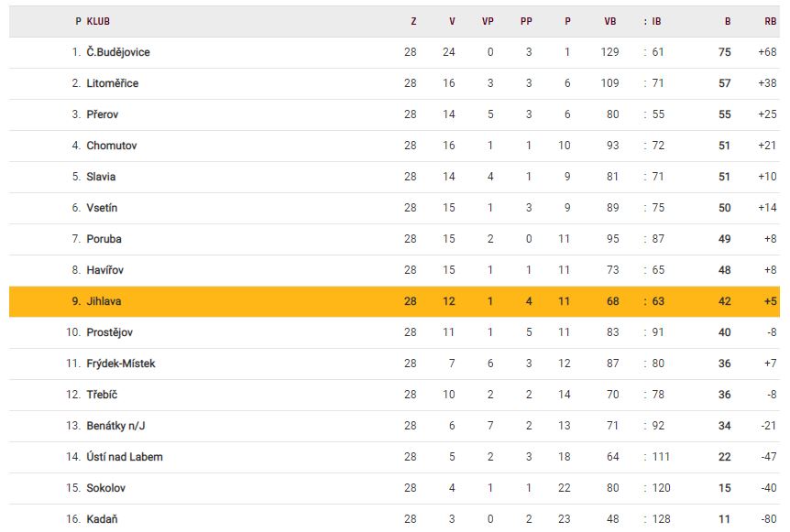
Task: Sort by the VB column header
Action: 610,21
